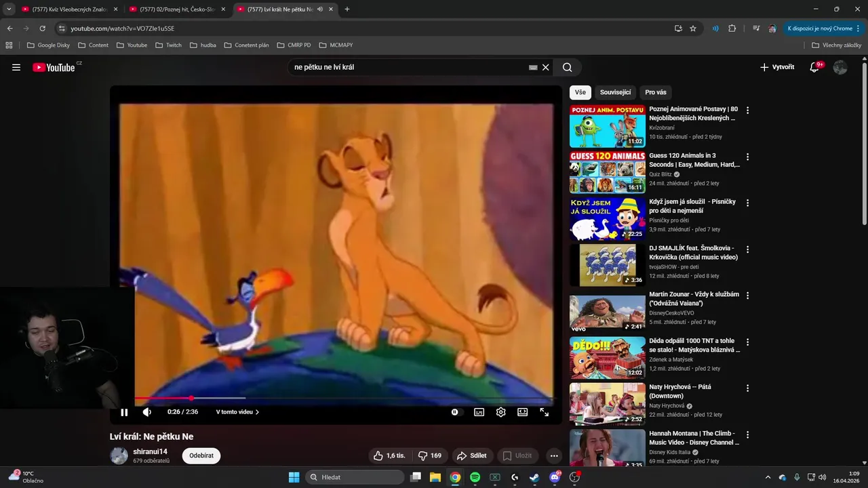Open the shiranui14 channel avatar
868x488 pixels.
click(x=119, y=455)
